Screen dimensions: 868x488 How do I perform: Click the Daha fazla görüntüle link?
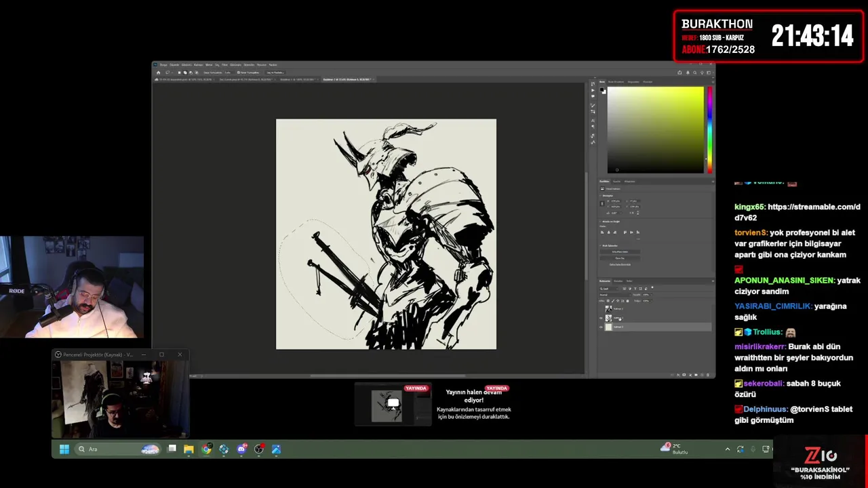click(x=620, y=264)
